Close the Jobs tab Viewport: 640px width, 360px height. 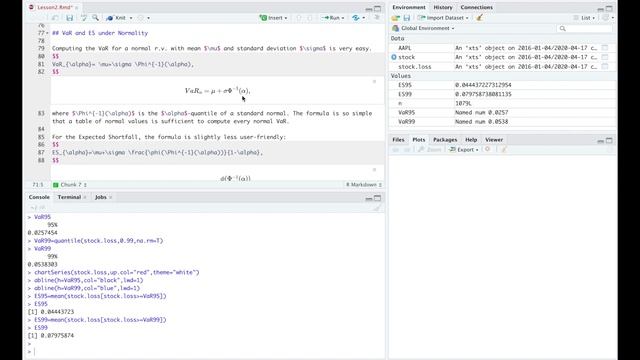tap(110, 198)
